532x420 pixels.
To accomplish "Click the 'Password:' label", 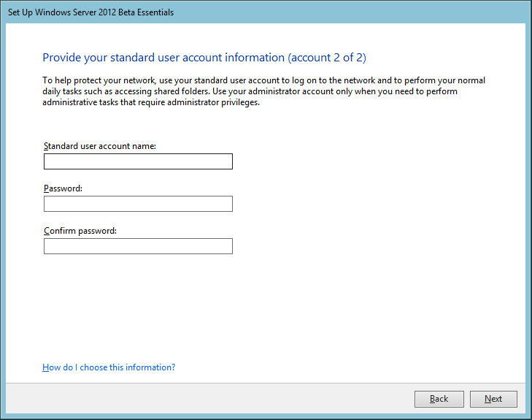I will (63, 188).
